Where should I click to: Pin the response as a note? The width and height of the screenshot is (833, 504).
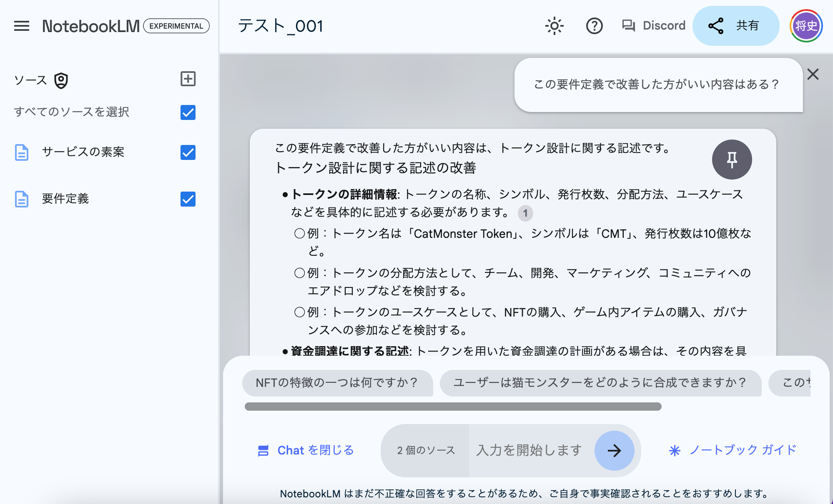(732, 160)
